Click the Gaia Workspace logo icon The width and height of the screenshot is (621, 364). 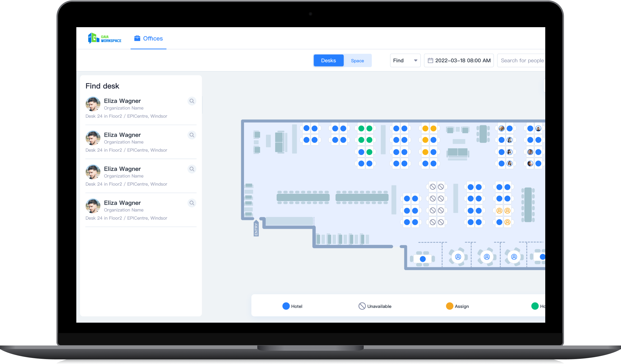92,38
